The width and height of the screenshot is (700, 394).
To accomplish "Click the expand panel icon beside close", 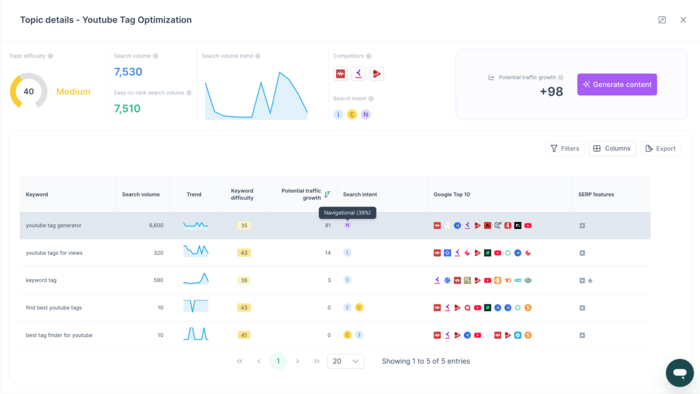I will (x=662, y=20).
